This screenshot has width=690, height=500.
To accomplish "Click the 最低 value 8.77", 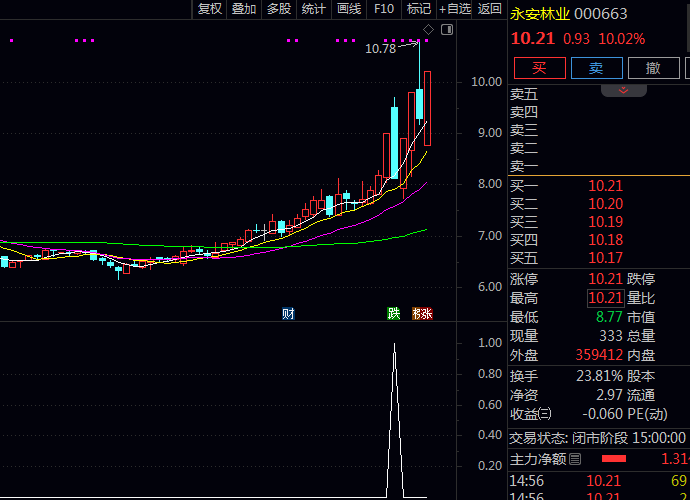I will click(x=609, y=317).
